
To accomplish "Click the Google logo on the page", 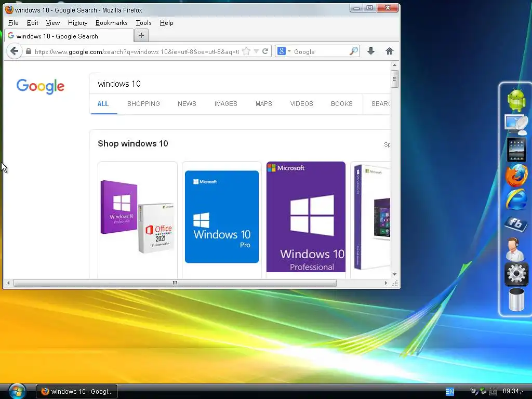I will coord(41,86).
